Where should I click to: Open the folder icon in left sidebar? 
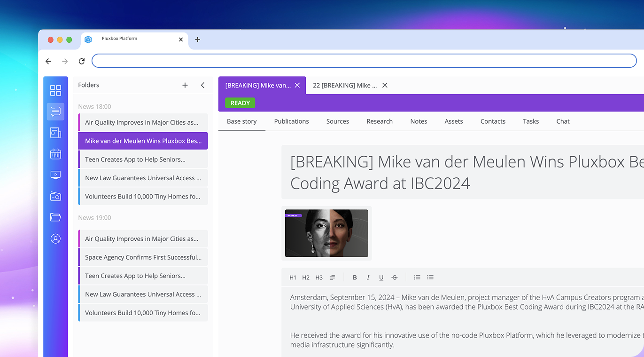tap(55, 217)
